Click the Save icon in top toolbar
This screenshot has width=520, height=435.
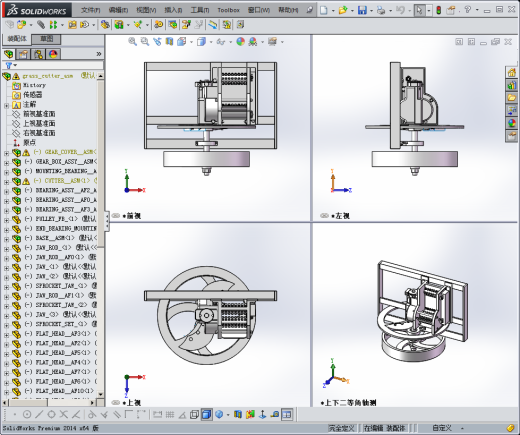[x=362, y=10]
